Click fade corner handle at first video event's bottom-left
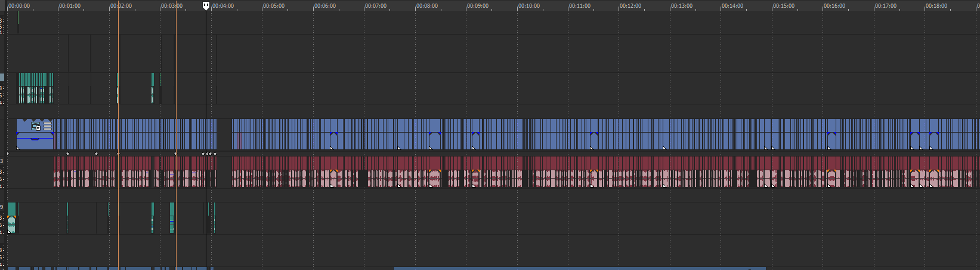The height and width of the screenshot is (270, 980). coord(18,147)
